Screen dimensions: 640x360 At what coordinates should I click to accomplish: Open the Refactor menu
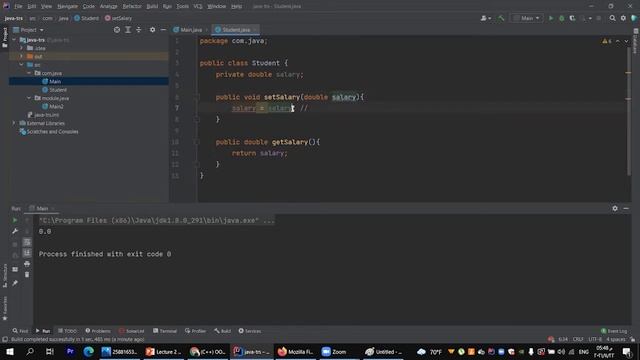point(132,7)
